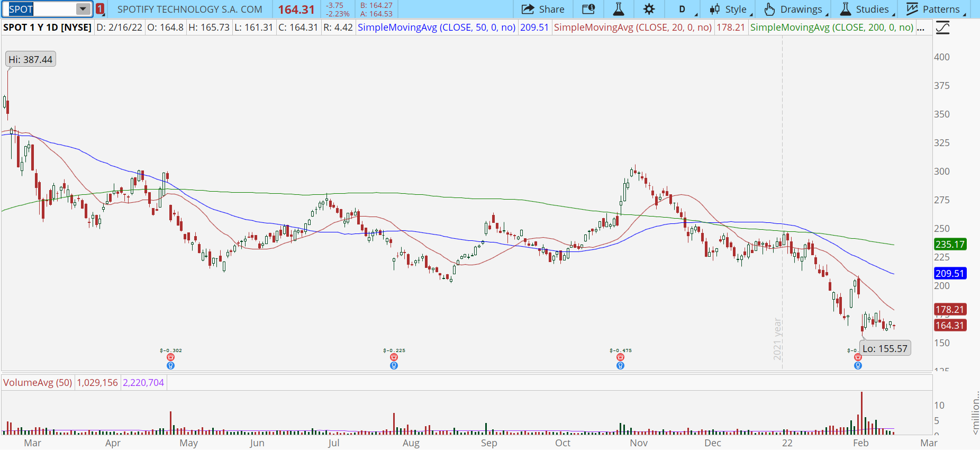
Task: Click the late April blue lightbulb icon
Action: pyautogui.click(x=170, y=365)
